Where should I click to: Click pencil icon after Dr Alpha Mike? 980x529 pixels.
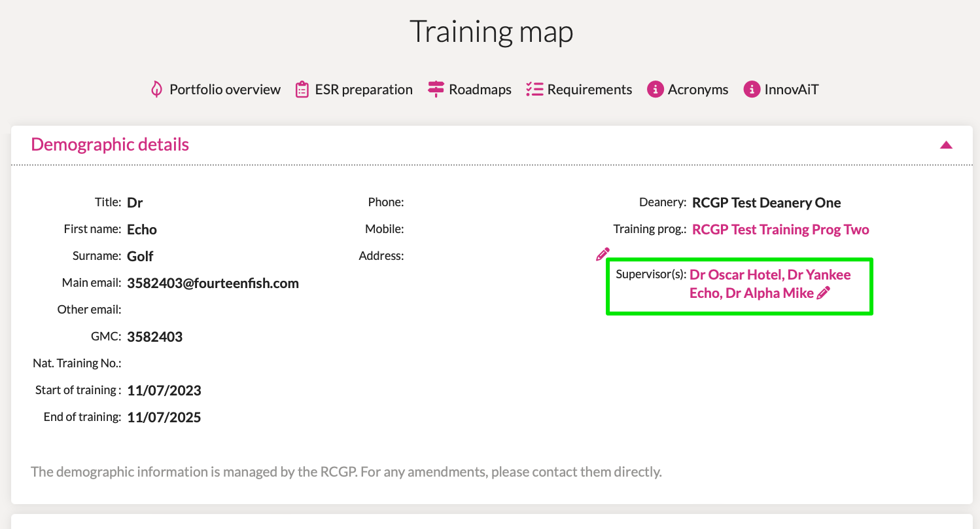[x=823, y=293]
